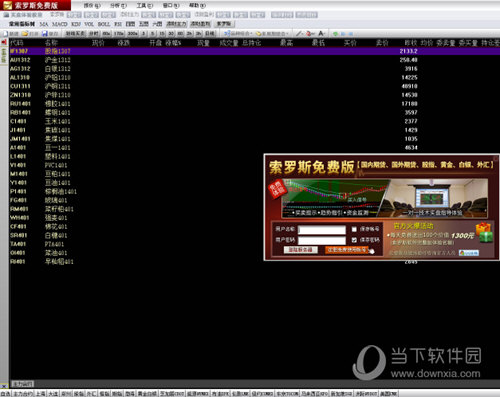Screen dimensions: 500x397
Task: Click the red flag icon on left sidebar
Action: coord(4,42)
